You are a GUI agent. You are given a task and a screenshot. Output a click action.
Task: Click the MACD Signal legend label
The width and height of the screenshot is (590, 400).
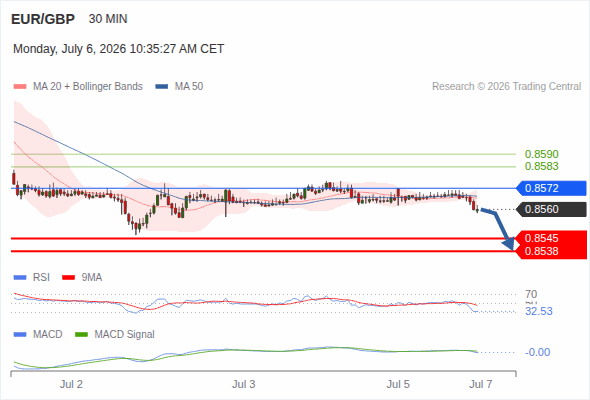pyautogui.click(x=125, y=335)
